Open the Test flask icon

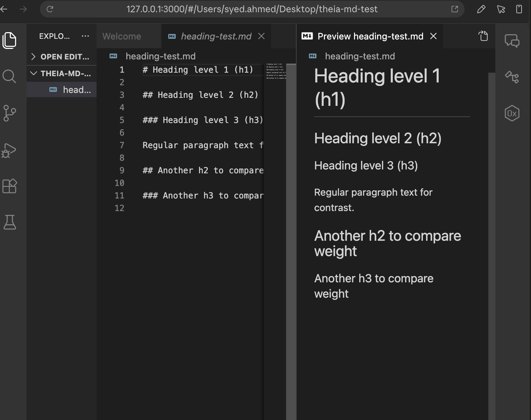pyautogui.click(x=9, y=222)
